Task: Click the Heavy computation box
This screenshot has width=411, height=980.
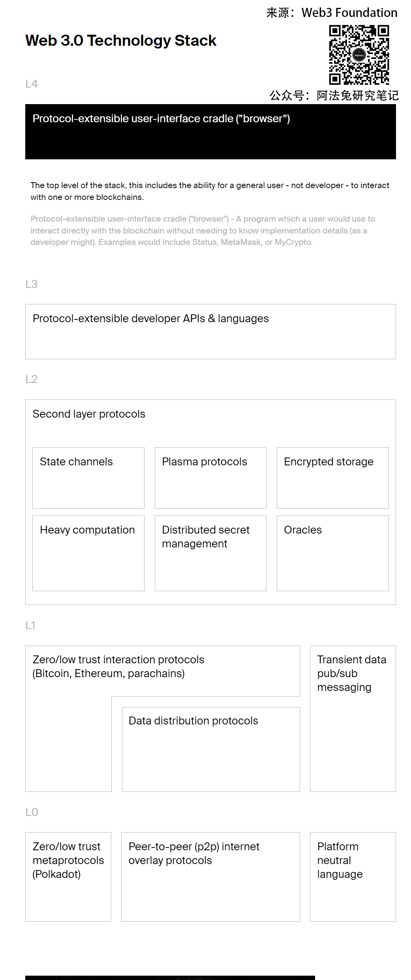Action: 88,553
